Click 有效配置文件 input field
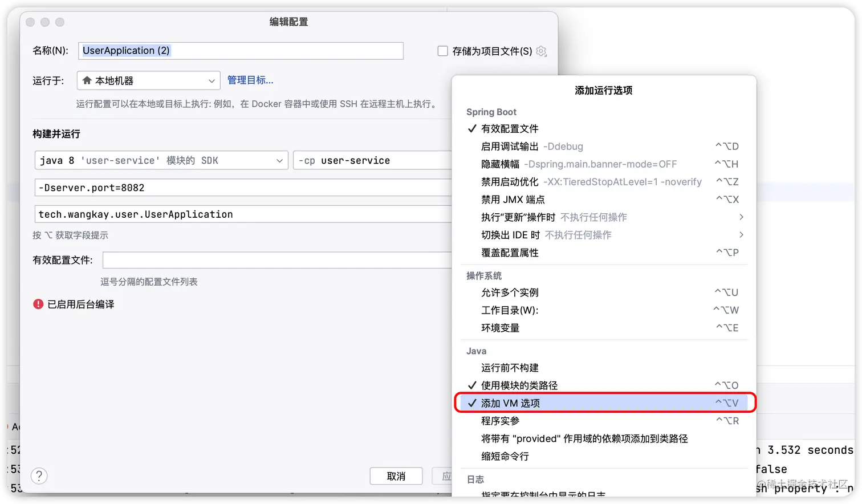862x504 pixels. (278, 260)
